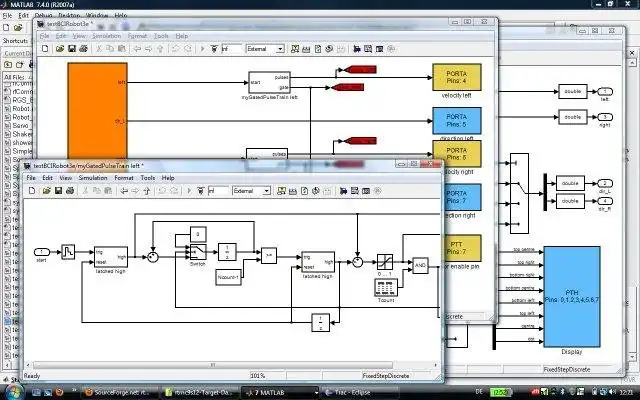Switch to the SourceForge.net taskbar button
640x400 pixels.
(x=120, y=392)
